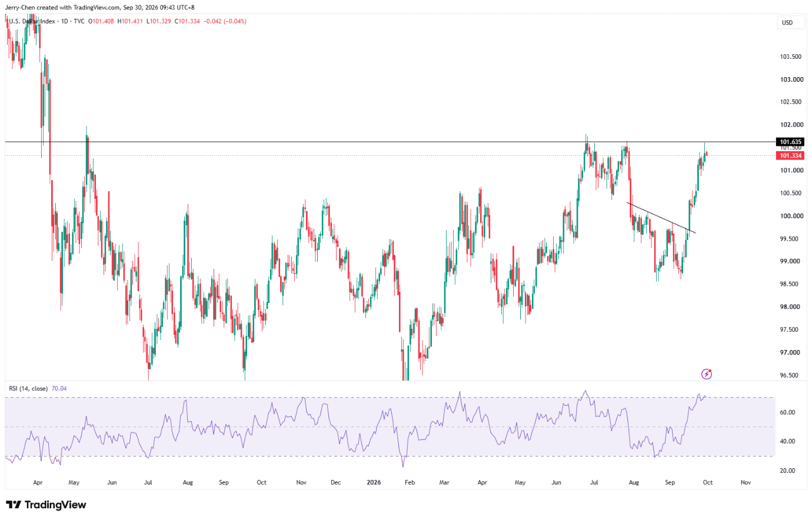The width and height of the screenshot is (812, 520).
Task: Click the 40.00 RSI axis label
Action: pyautogui.click(x=787, y=441)
